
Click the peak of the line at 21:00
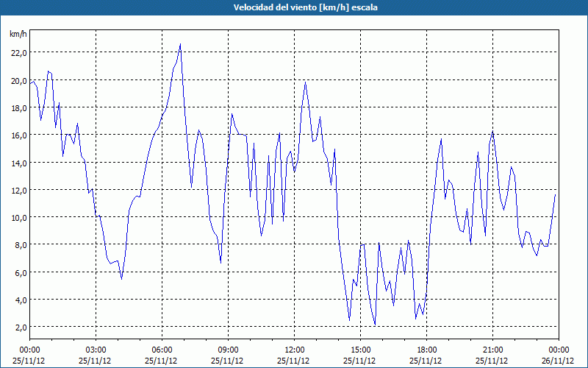(492, 132)
